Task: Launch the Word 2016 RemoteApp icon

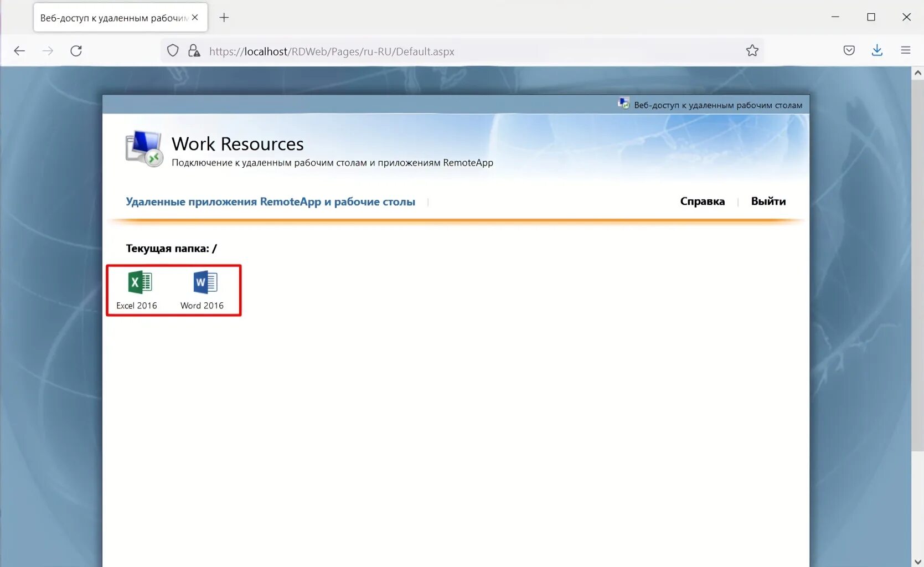Action: 205,282
